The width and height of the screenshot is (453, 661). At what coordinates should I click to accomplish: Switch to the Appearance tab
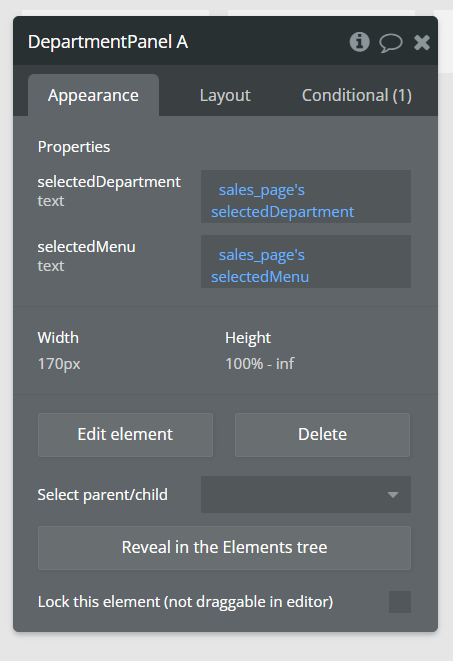pyautogui.click(x=93, y=95)
